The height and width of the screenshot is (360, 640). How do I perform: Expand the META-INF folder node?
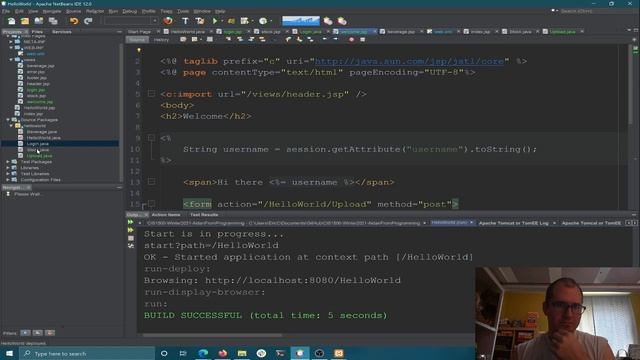[11, 42]
